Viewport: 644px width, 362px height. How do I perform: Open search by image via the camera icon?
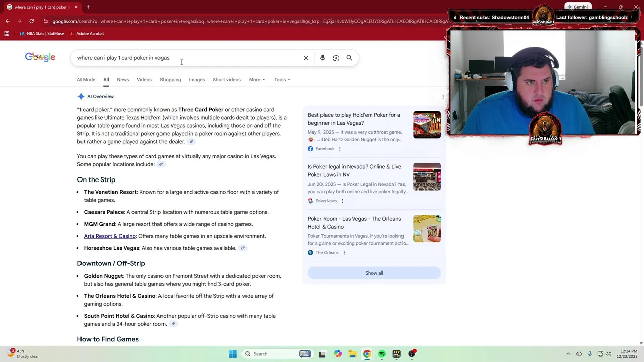pyautogui.click(x=336, y=58)
